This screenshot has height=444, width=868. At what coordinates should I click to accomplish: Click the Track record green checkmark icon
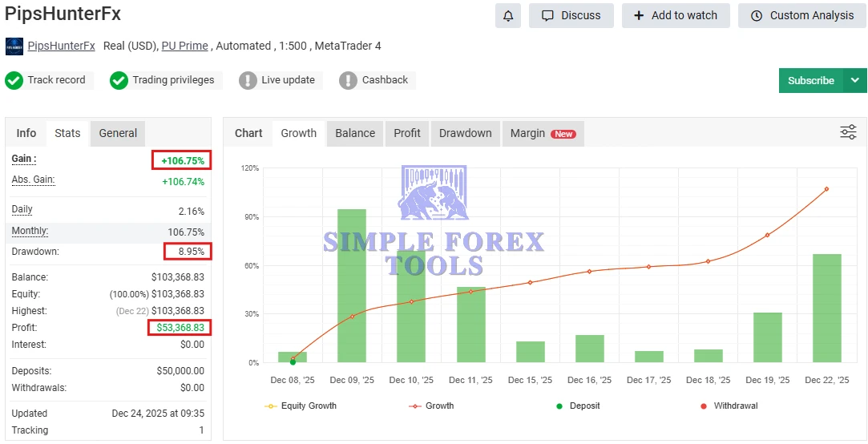[14, 80]
